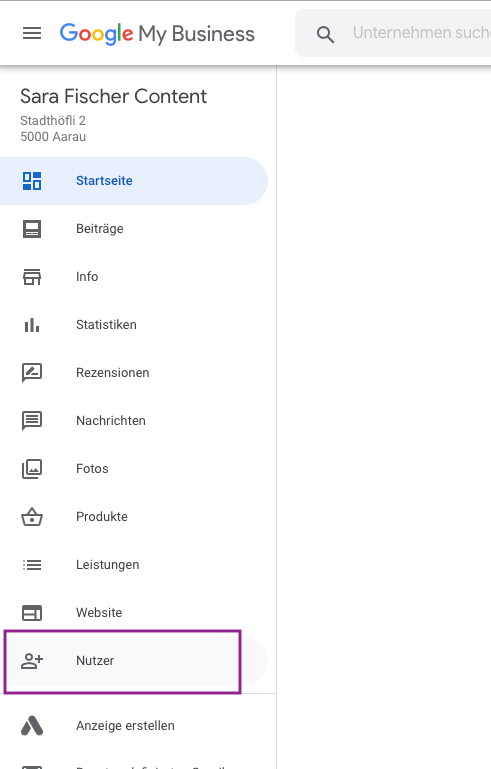Click the Sara Fischer Content business name
Screen dimensions: 491x769
point(113,97)
